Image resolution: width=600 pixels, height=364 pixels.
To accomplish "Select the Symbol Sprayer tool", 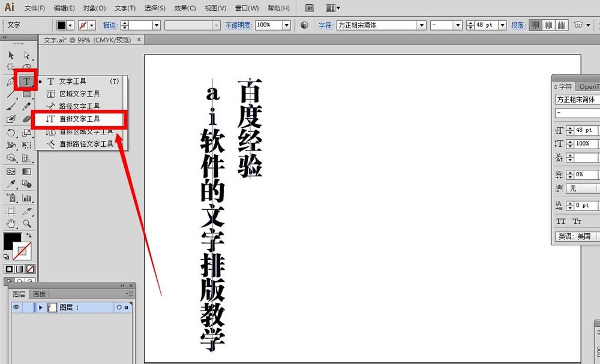I will coord(11,197).
